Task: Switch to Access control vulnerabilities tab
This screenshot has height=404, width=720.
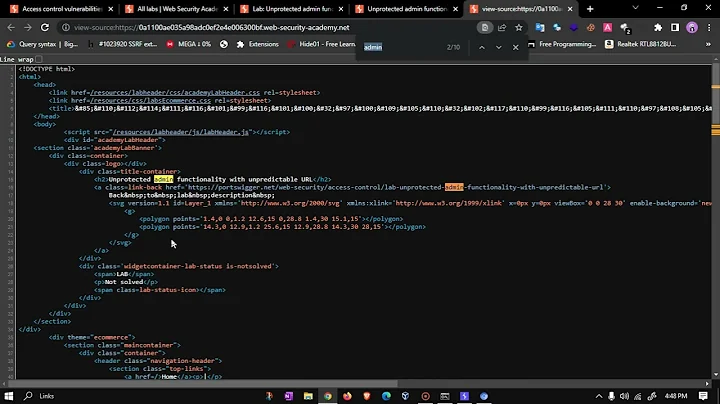Action: pos(62,9)
